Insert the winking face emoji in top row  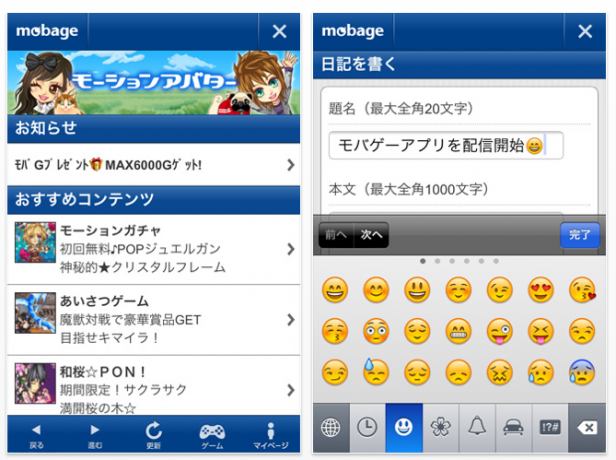499,290
